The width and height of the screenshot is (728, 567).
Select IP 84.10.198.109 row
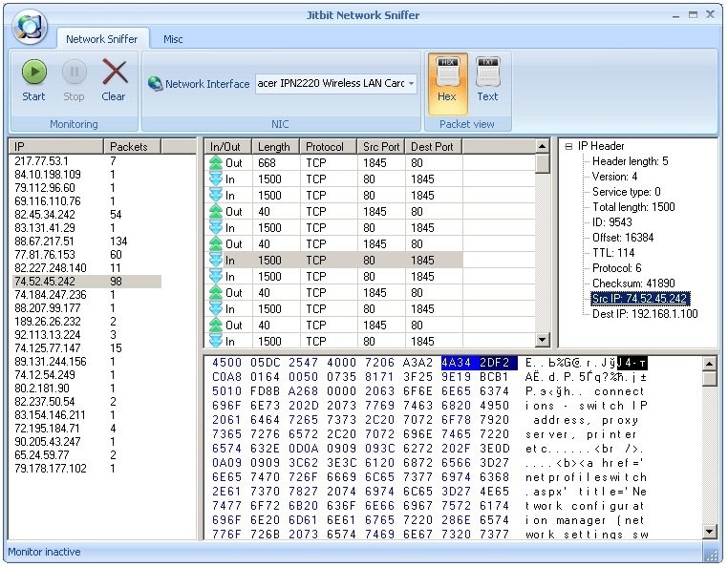[87, 175]
